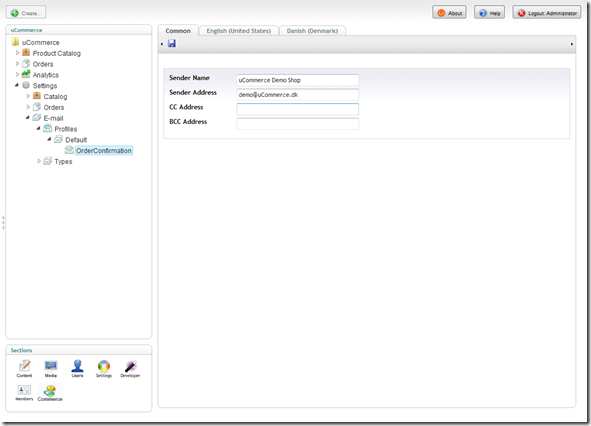Expand the Types node
The width and height of the screenshot is (591, 426).
[39, 161]
